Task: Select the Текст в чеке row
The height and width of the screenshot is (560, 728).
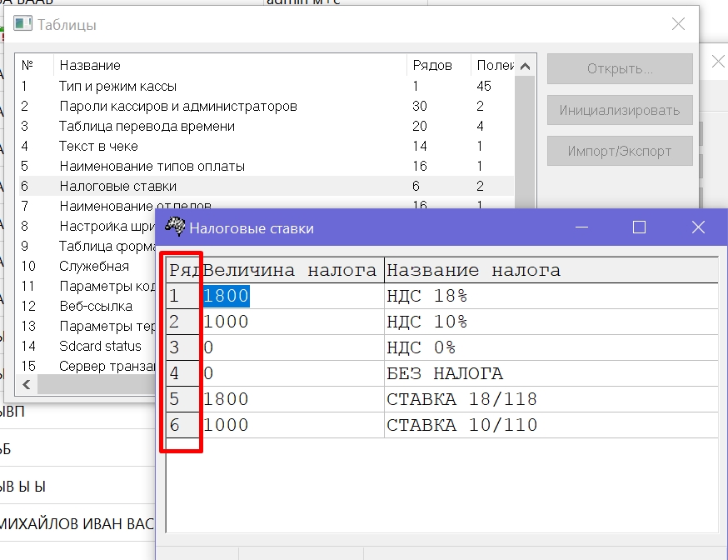Action: pos(266,146)
